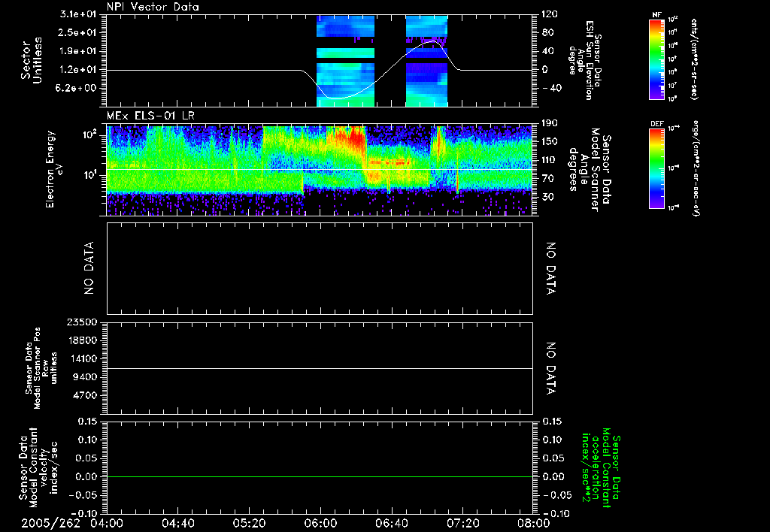Click the MEx ELS-01 LR panel title
The height and width of the screenshot is (532, 770).
click(x=150, y=116)
